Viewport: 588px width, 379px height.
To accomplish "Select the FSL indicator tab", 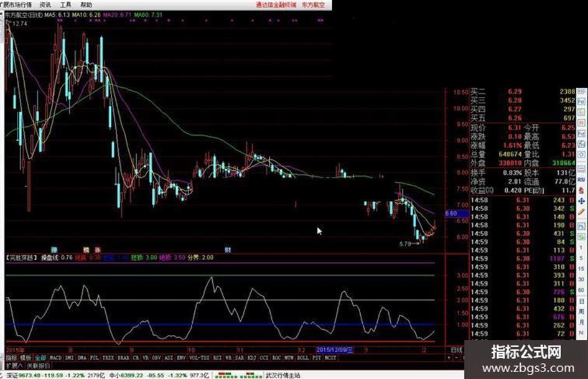I will tap(95, 358).
